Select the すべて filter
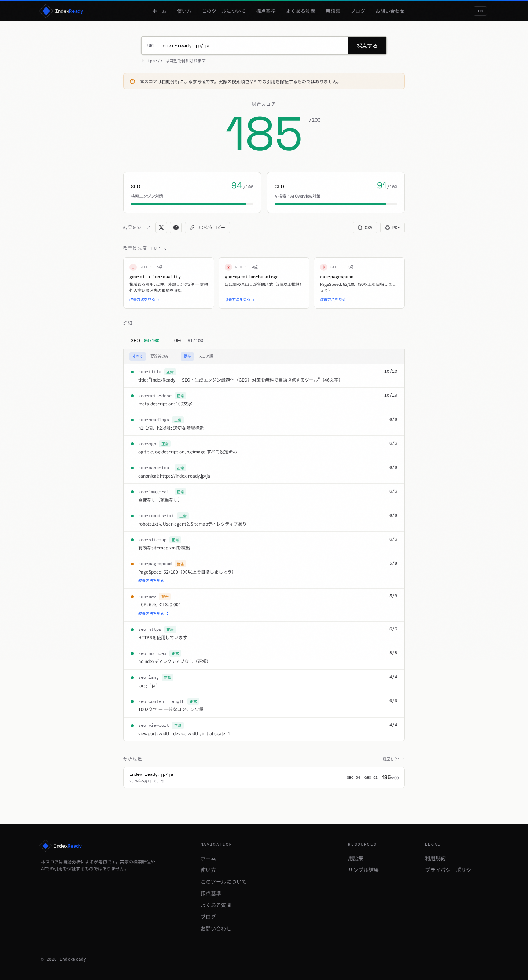This screenshot has height=980, width=528. point(137,357)
